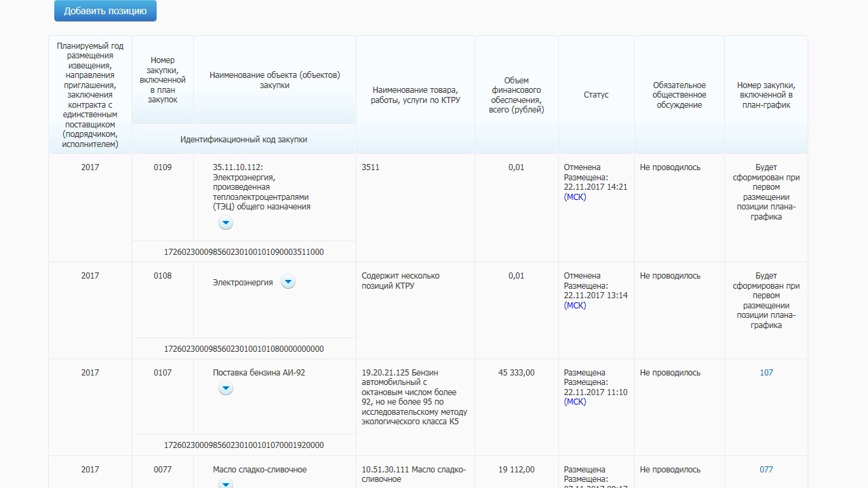Select identification code ending 080000000000
The height and width of the screenshot is (488, 868).
tap(244, 349)
